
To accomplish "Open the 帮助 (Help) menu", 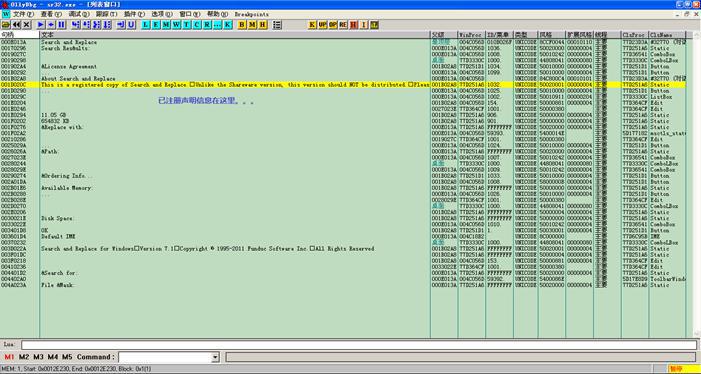I will pyautogui.click(x=217, y=14).
